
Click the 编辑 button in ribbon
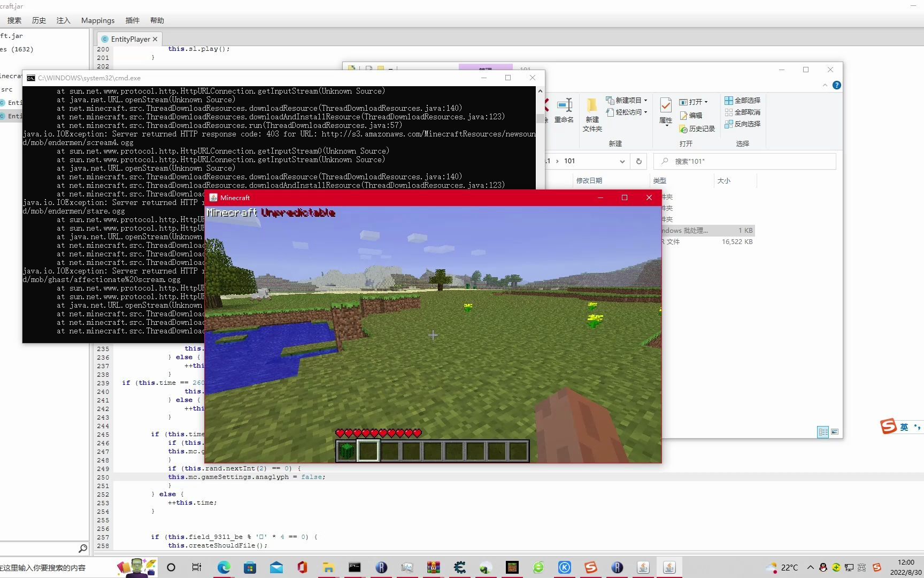(x=691, y=115)
